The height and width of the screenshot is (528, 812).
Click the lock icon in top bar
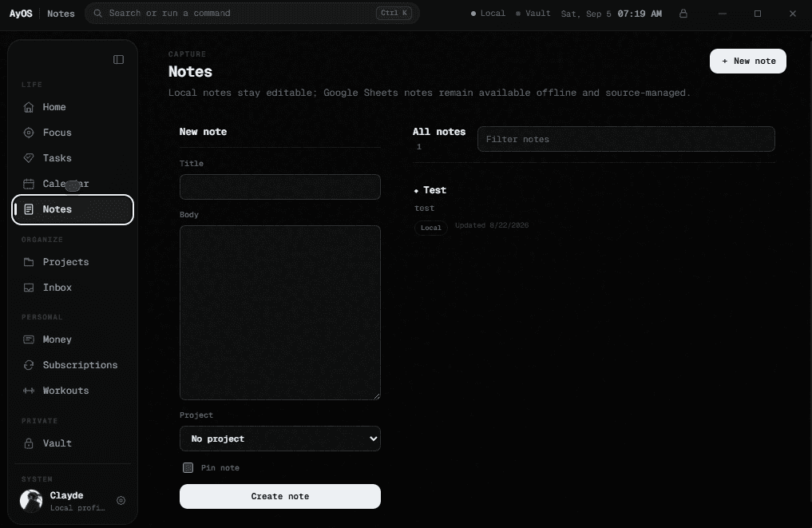[683, 14]
